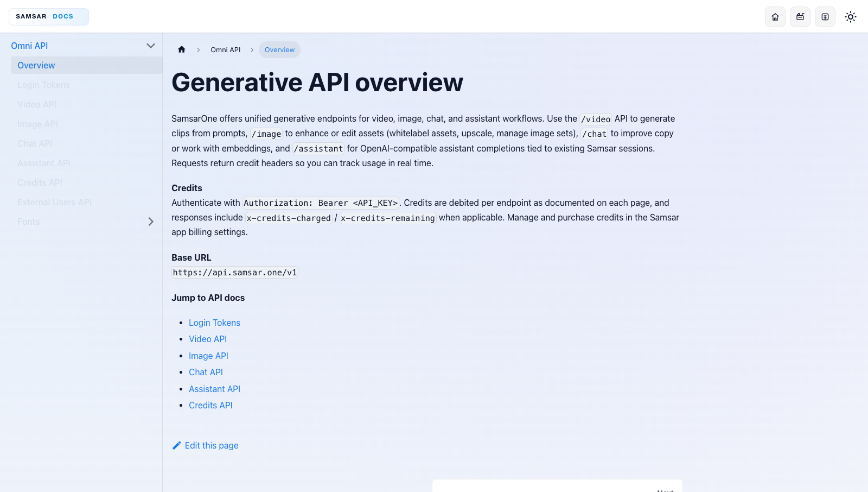Open the home page from the top toolbar
The image size is (868, 492).
coord(775,16)
